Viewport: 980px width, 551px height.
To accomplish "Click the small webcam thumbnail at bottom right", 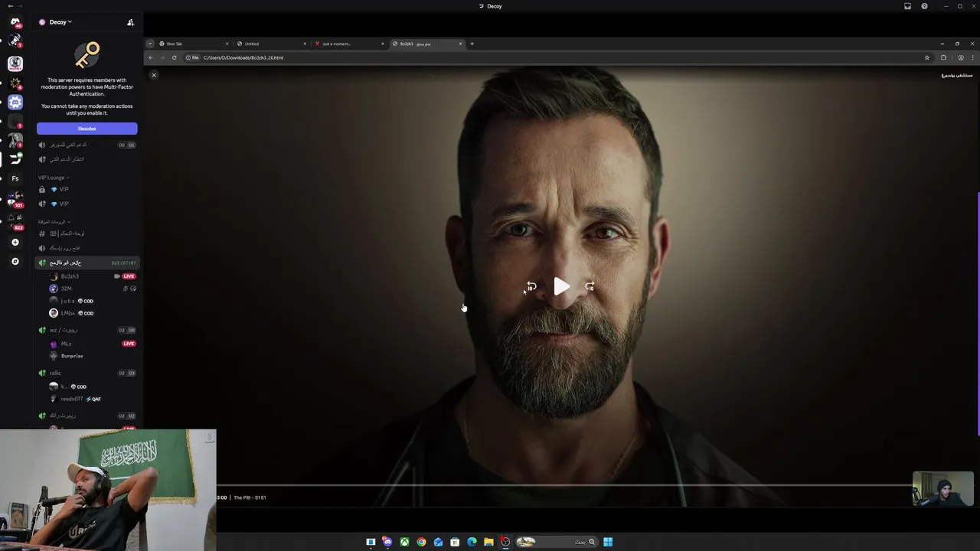I will coord(942,488).
